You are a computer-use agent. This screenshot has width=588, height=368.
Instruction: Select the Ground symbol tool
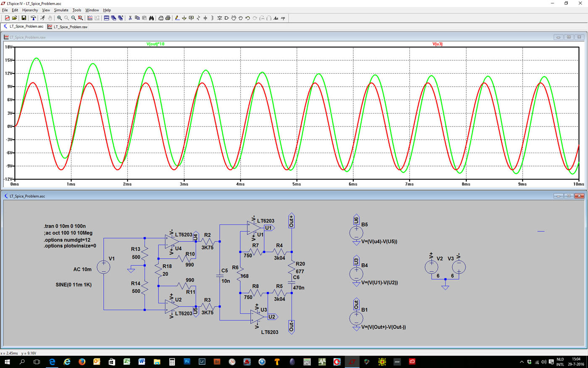[x=184, y=18]
